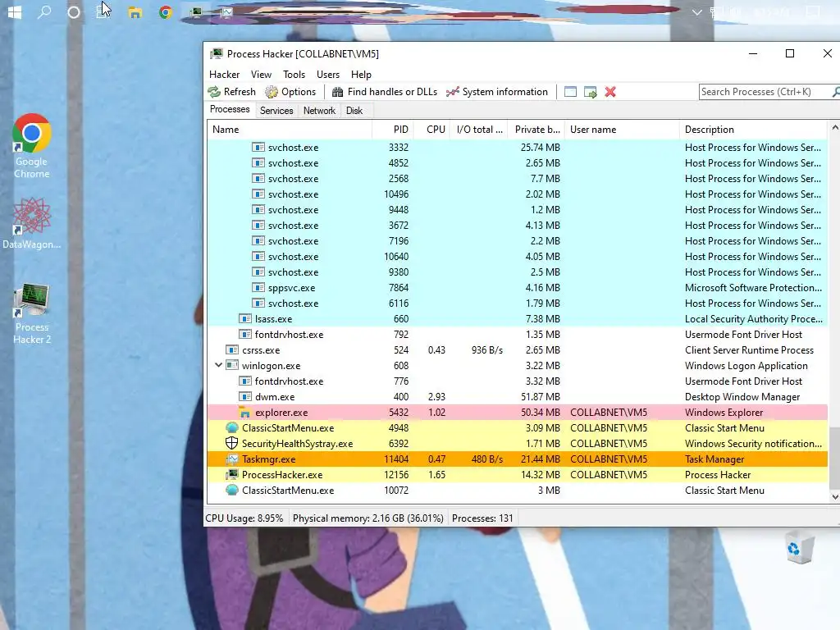Open Find handles or DLLs

(385, 92)
